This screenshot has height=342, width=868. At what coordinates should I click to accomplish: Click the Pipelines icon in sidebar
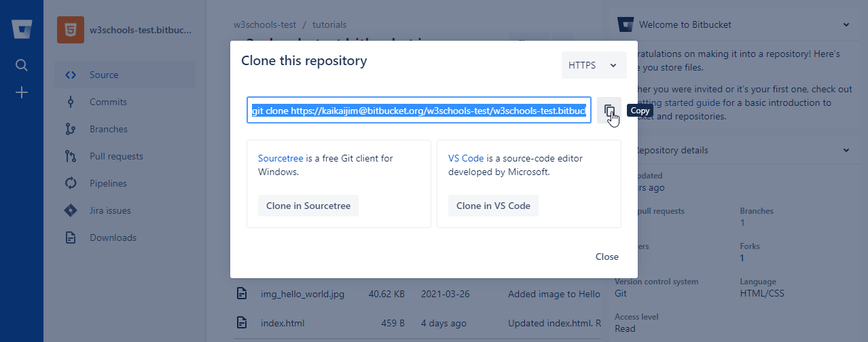pyautogui.click(x=71, y=183)
